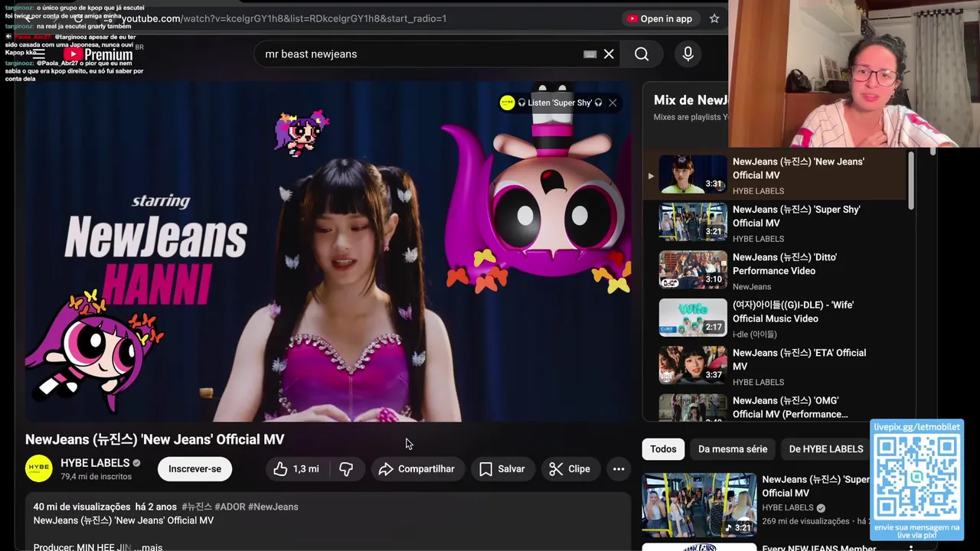Viewport: 980px width, 551px height.
Task: Select the Da mesma série chip
Action: point(733,449)
